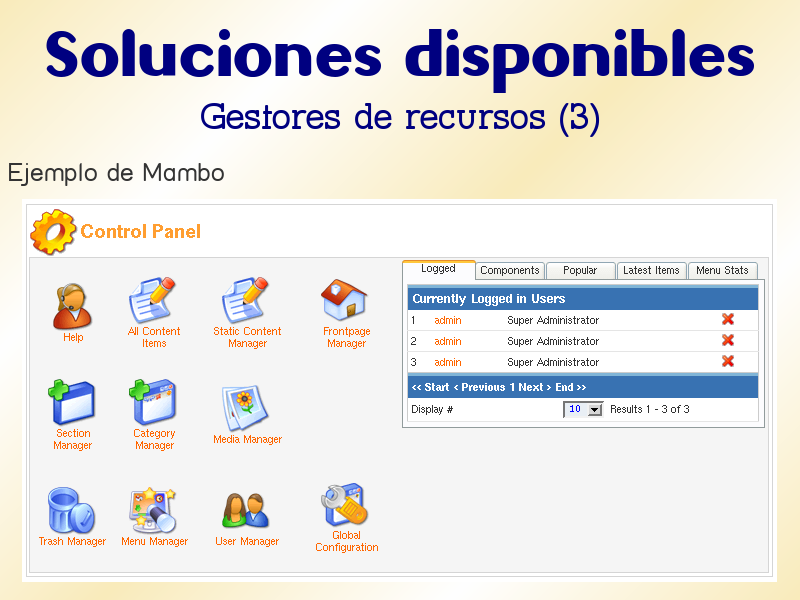Expand the Display # dropdown showing 10
The height and width of the screenshot is (600, 800).
(583, 409)
